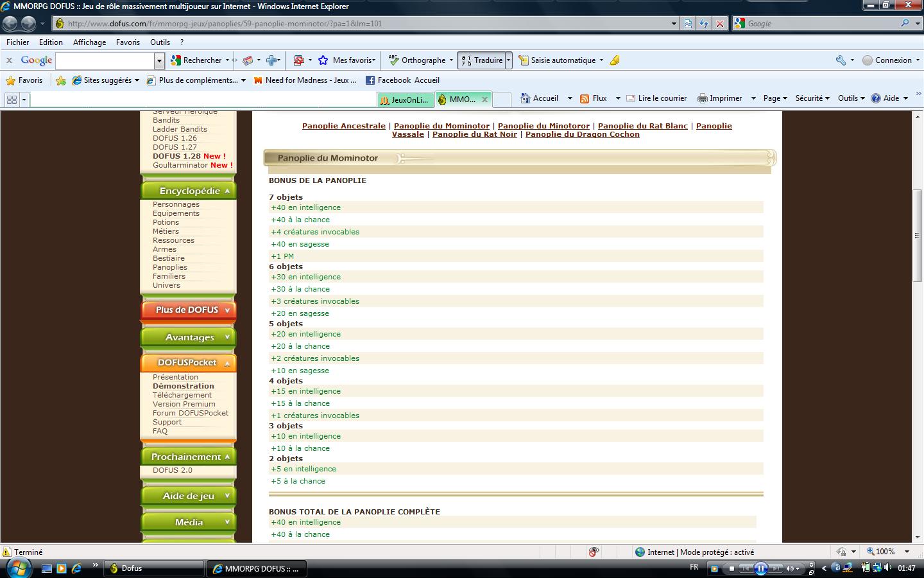Click the privacy report eye icon in status bar
This screenshot has width=924, height=578.
point(594,552)
